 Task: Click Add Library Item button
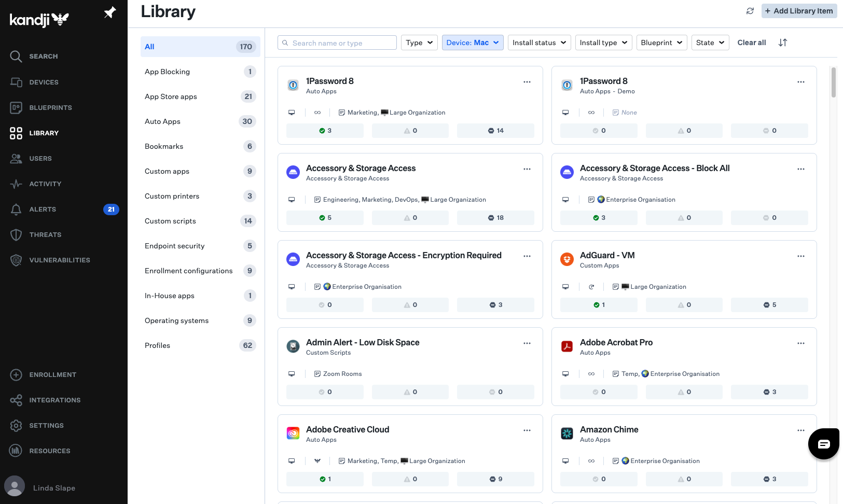tap(799, 11)
